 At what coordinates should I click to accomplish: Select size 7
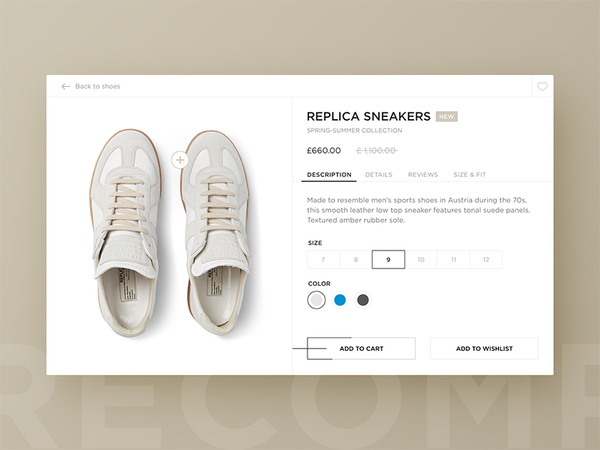tap(323, 259)
